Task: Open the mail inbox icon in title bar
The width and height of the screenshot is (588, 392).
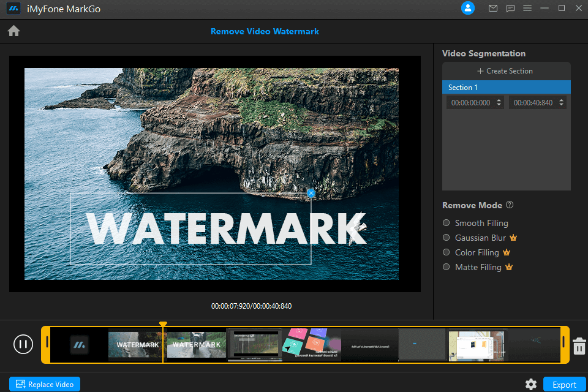Action: click(x=493, y=9)
